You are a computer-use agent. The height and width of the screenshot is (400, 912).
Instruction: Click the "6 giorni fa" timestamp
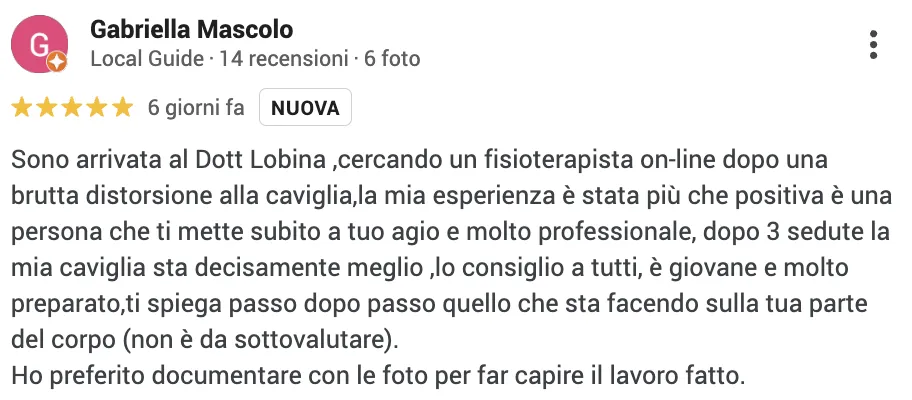click(x=196, y=108)
